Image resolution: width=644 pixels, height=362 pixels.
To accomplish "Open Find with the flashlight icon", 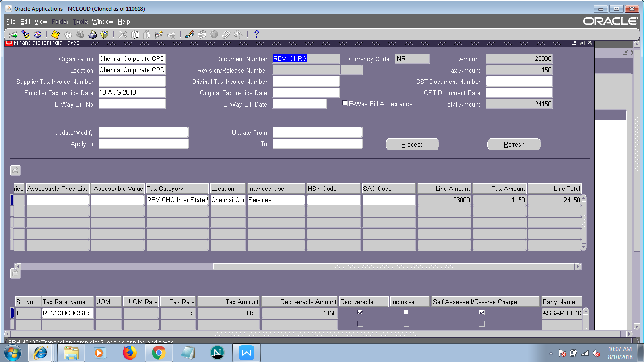I will (x=25, y=34).
